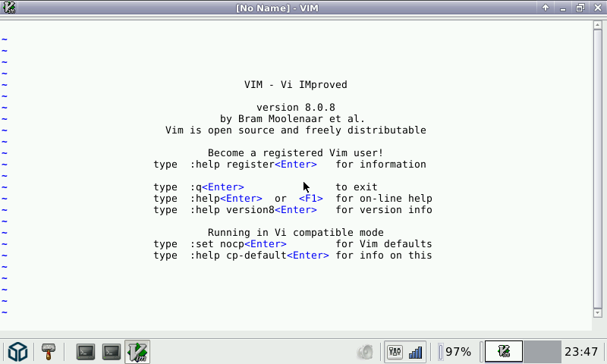Click the greyed-out speaker volume tray icon
This screenshot has width=607, height=364.
366,352
